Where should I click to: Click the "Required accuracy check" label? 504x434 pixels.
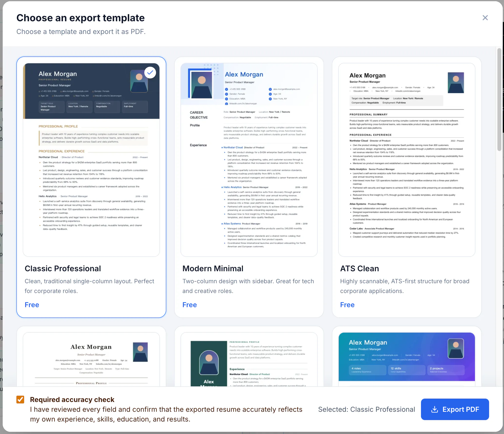coord(72,400)
